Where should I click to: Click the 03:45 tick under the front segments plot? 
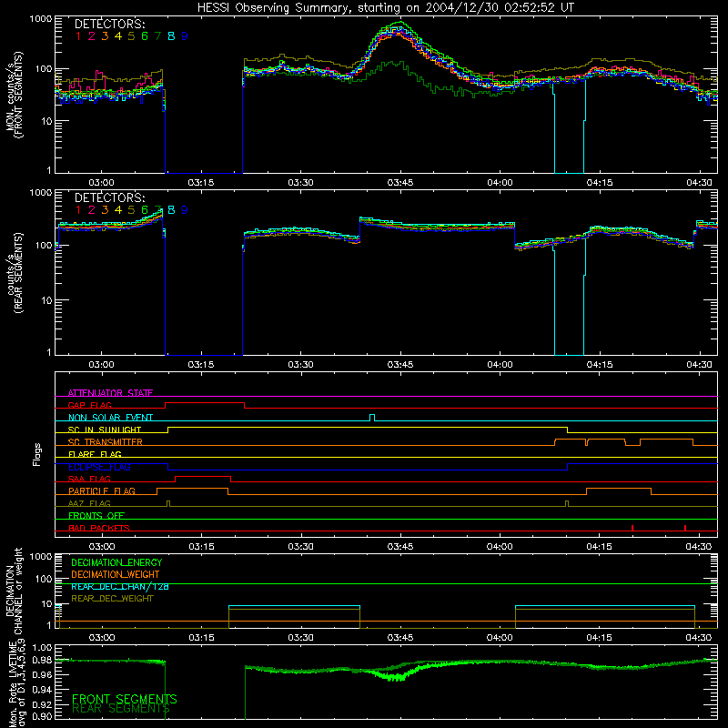(400, 183)
